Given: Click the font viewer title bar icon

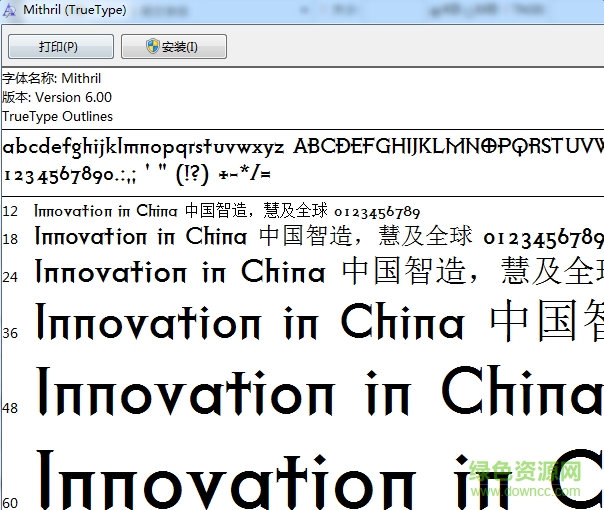Looking at the screenshot, I should [x=9, y=10].
